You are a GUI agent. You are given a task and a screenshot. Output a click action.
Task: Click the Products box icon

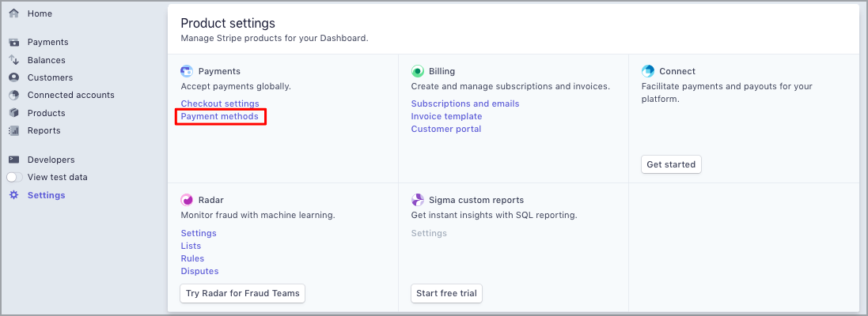point(13,113)
